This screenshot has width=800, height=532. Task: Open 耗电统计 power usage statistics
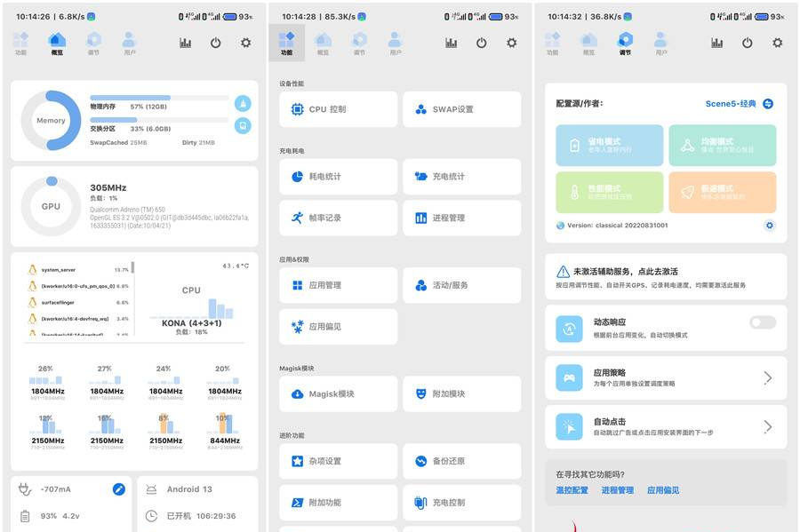339,177
